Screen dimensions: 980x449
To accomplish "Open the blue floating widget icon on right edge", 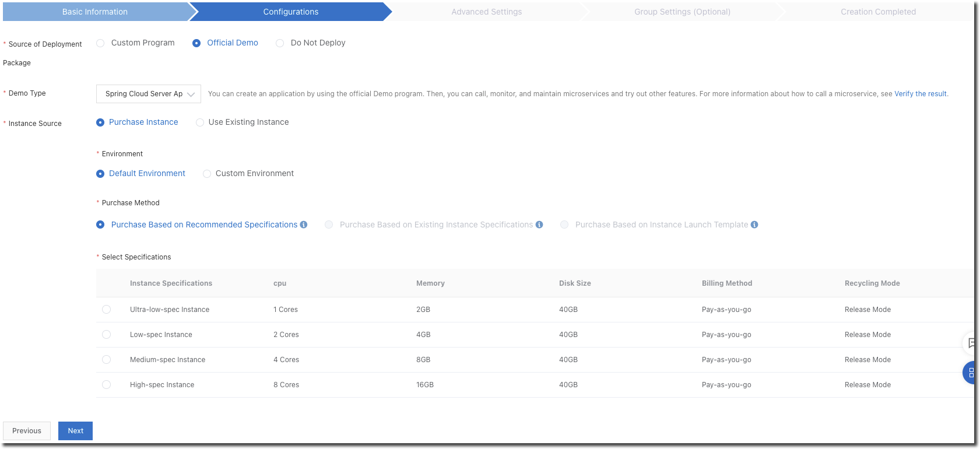I will 970,373.
